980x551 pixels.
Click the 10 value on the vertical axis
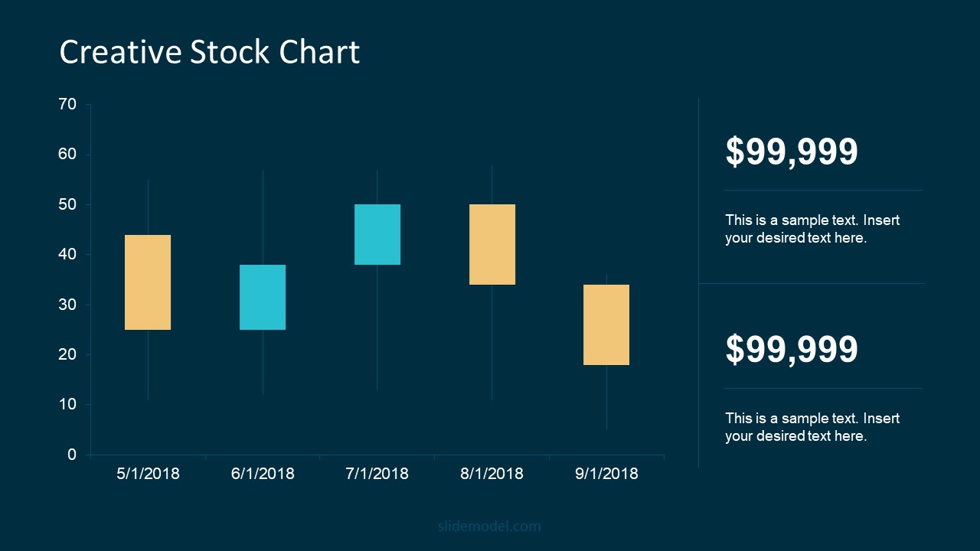click(x=68, y=404)
